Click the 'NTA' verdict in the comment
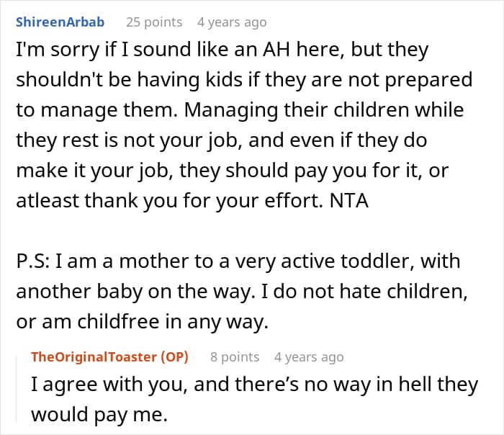504x435 pixels. click(x=348, y=201)
